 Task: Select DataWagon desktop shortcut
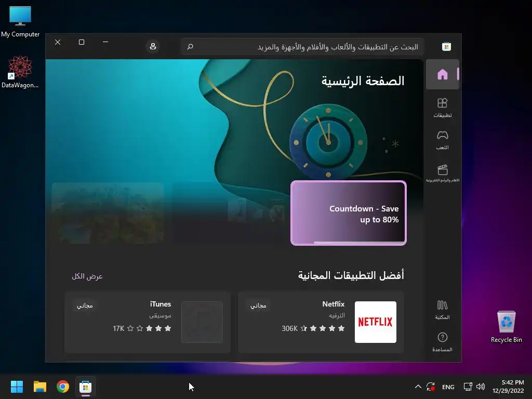(20, 72)
